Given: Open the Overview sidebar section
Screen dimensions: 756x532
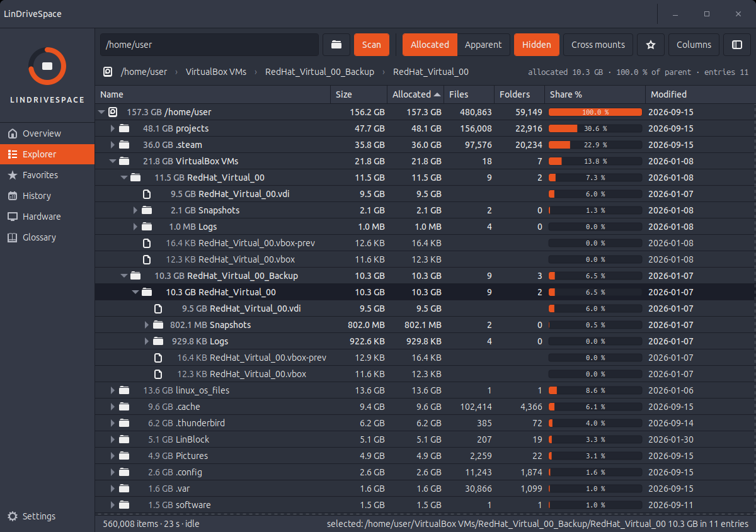Looking at the screenshot, I should [x=47, y=133].
